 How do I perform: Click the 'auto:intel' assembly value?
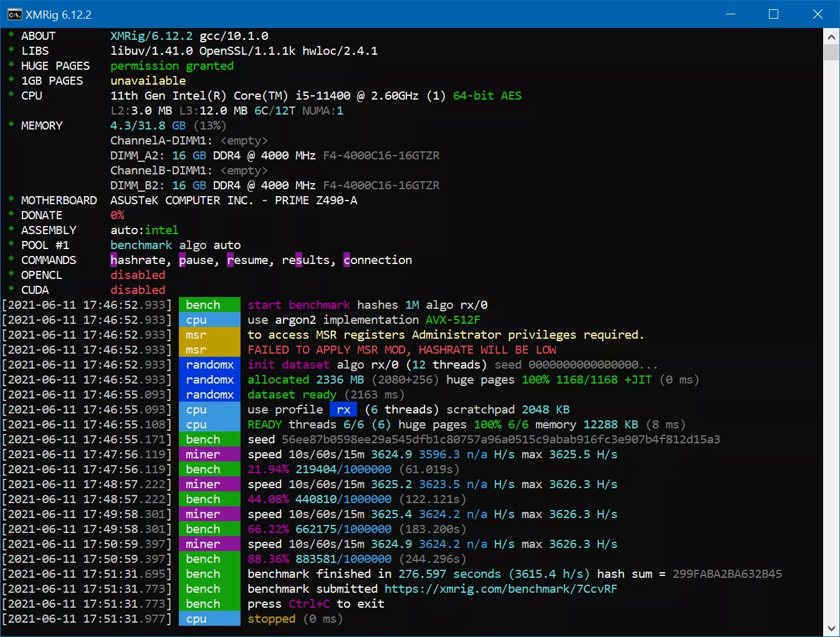(145, 230)
